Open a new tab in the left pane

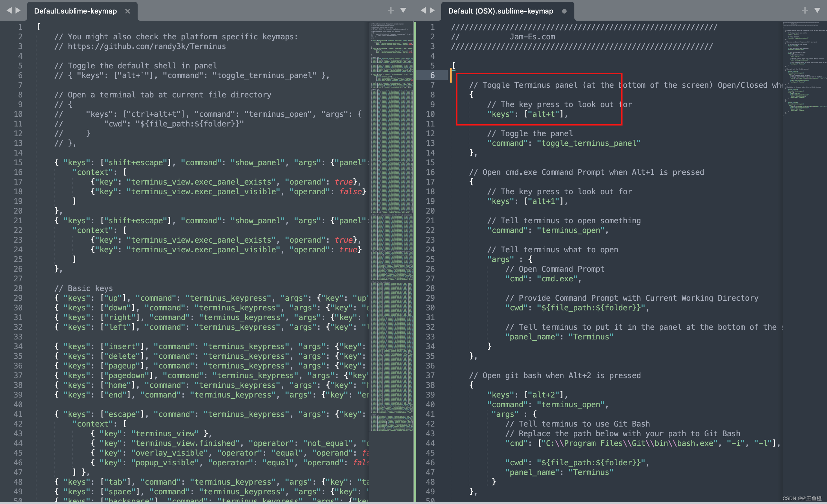pos(390,10)
